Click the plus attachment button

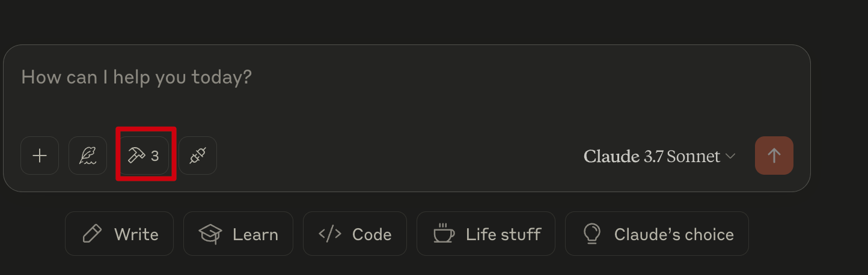(x=40, y=156)
